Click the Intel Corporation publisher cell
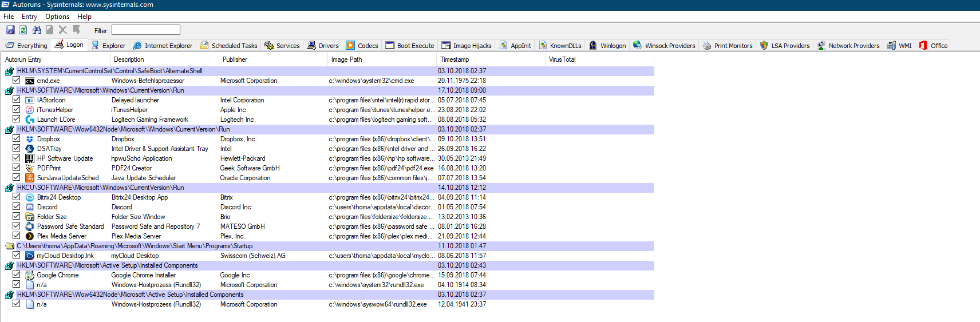The width and height of the screenshot is (980, 322). [x=242, y=100]
